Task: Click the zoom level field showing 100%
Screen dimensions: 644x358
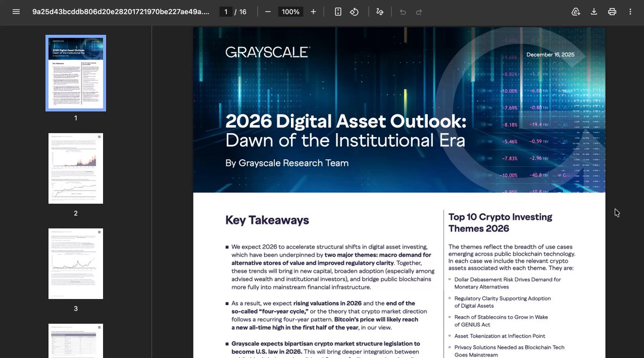Action: (291, 12)
